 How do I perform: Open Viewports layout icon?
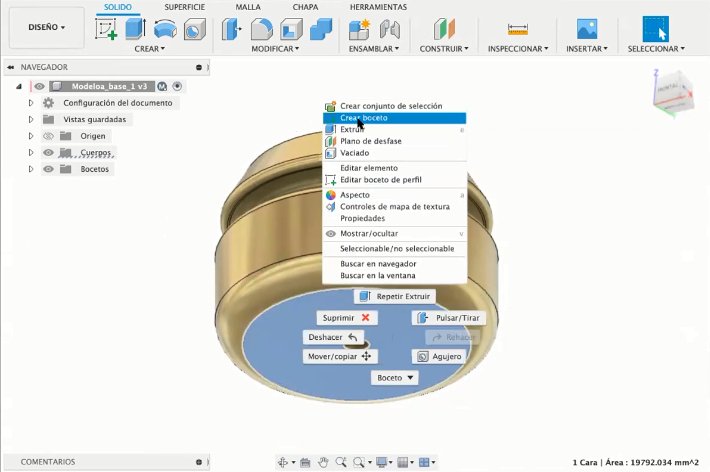pos(424,462)
